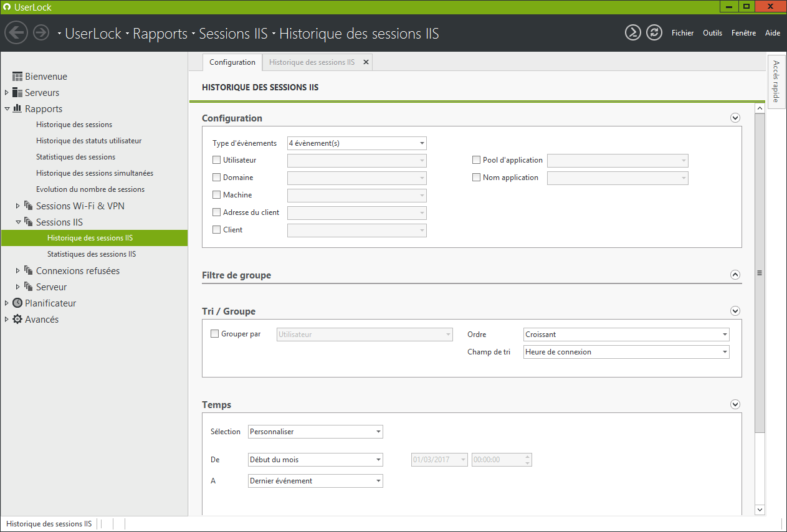The height and width of the screenshot is (532, 787).
Task: Open the PowerShell console icon in header
Action: coord(633,32)
